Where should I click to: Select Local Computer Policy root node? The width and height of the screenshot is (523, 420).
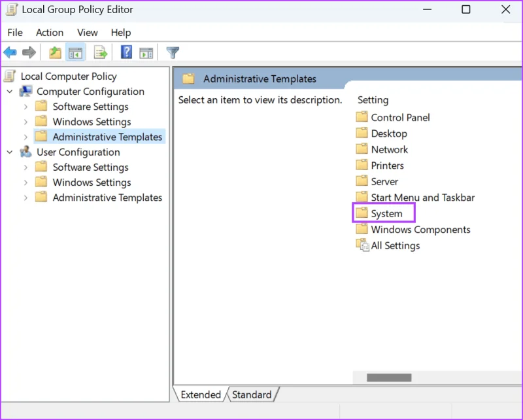tap(69, 76)
